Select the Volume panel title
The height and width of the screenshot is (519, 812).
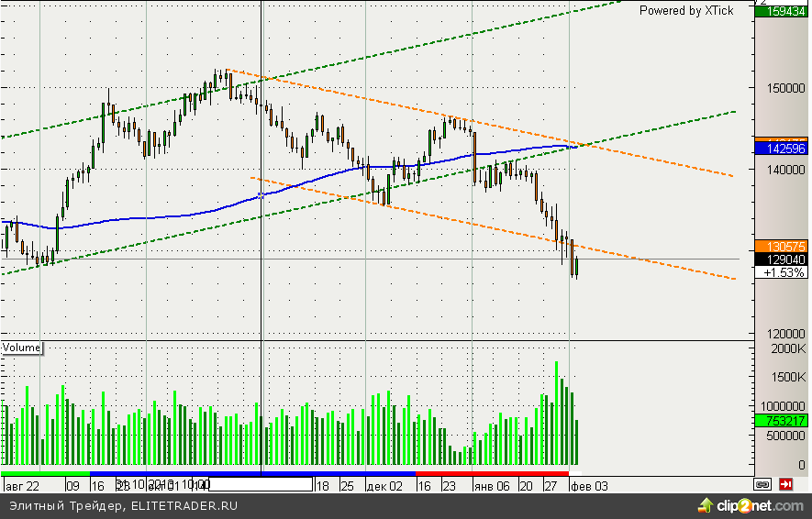[22, 348]
